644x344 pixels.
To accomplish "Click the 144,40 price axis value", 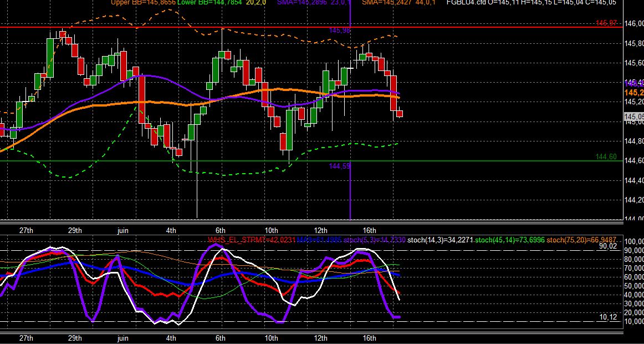I will point(633,180).
